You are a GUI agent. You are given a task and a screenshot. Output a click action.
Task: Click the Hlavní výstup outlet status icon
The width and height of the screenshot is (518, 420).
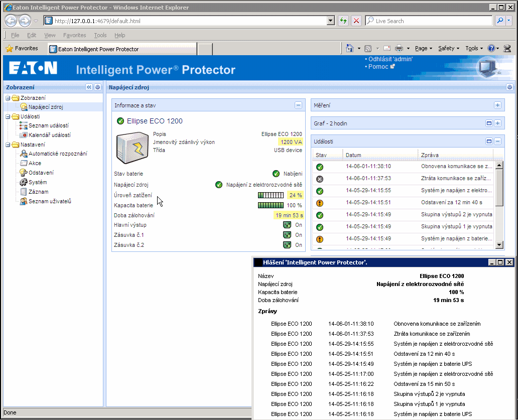287,225
